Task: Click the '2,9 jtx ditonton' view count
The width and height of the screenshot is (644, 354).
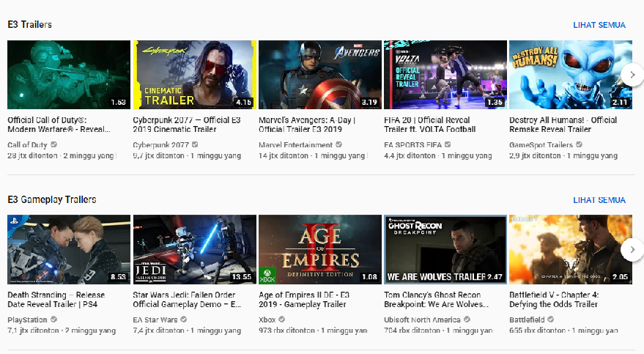Action: point(535,155)
